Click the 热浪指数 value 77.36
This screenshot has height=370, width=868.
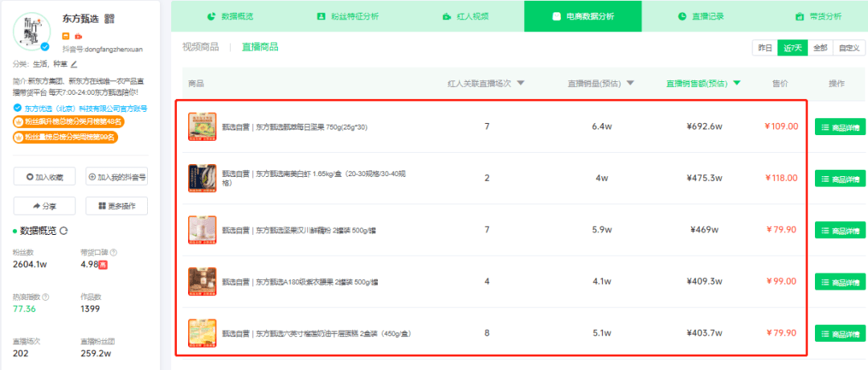click(x=24, y=309)
